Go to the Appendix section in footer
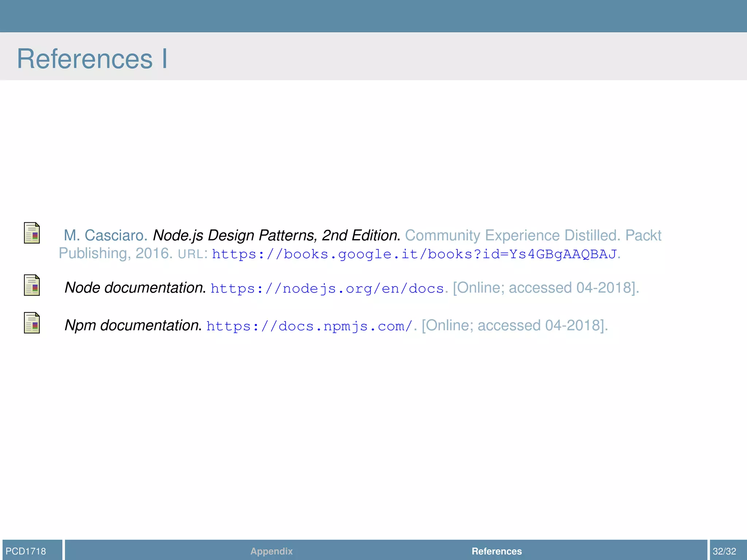The width and height of the screenshot is (747, 560). [x=271, y=551]
